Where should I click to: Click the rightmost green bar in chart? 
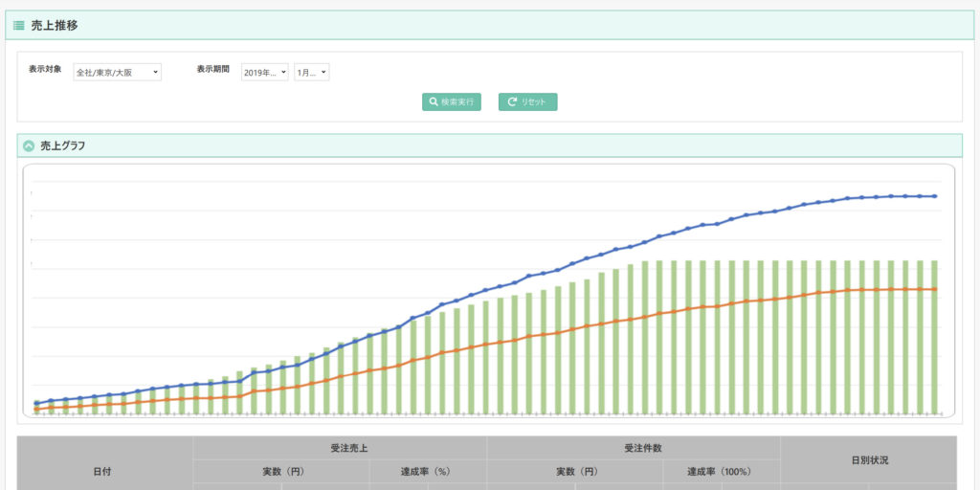(x=935, y=337)
